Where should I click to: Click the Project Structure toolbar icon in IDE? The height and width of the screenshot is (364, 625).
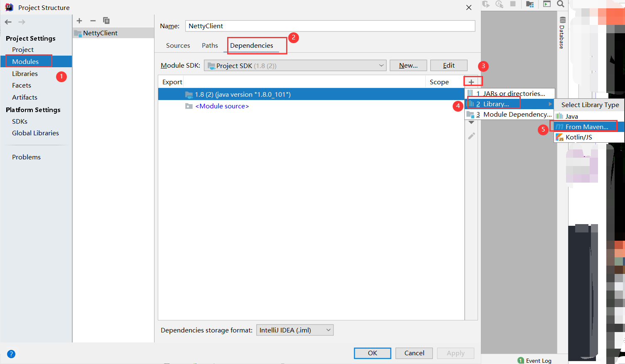click(x=529, y=4)
